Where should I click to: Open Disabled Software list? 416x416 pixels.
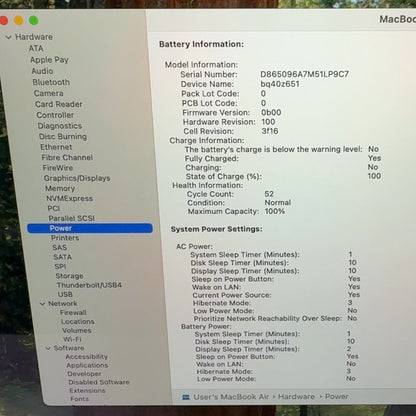pos(99,382)
